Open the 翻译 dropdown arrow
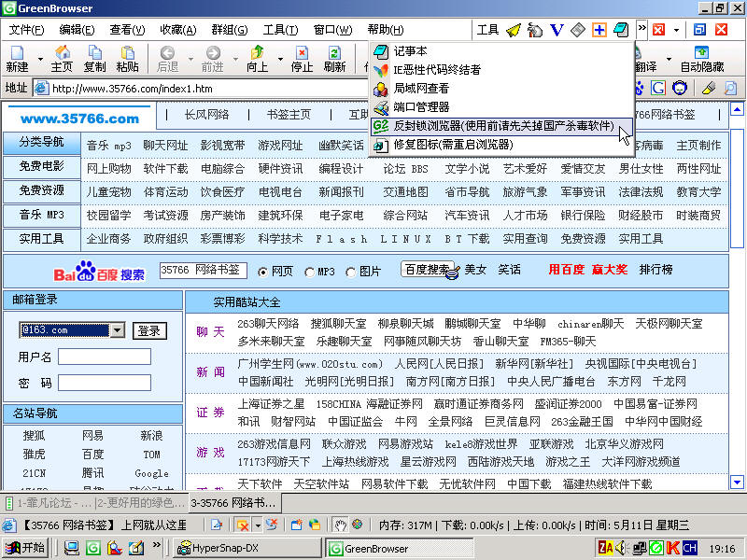The image size is (747, 560). 669,59
